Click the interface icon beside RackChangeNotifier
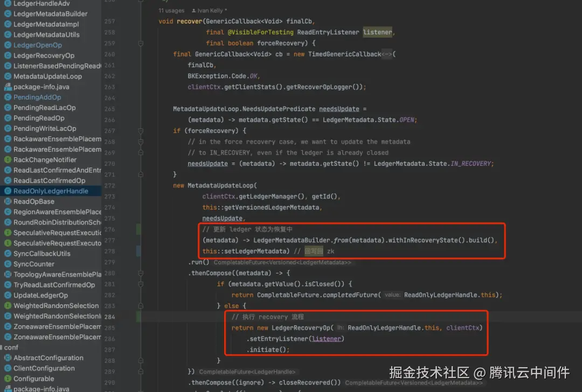The width and height of the screenshot is (582, 392). [8, 159]
